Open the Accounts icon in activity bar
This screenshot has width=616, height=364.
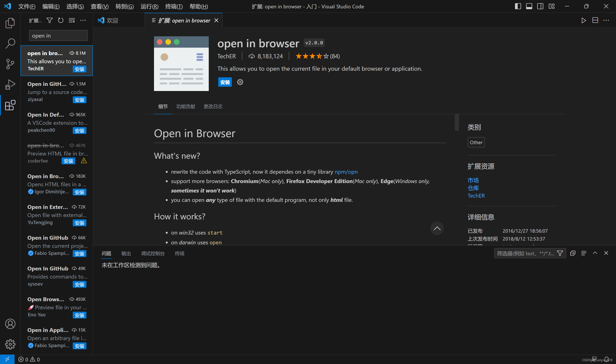point(10,324)
